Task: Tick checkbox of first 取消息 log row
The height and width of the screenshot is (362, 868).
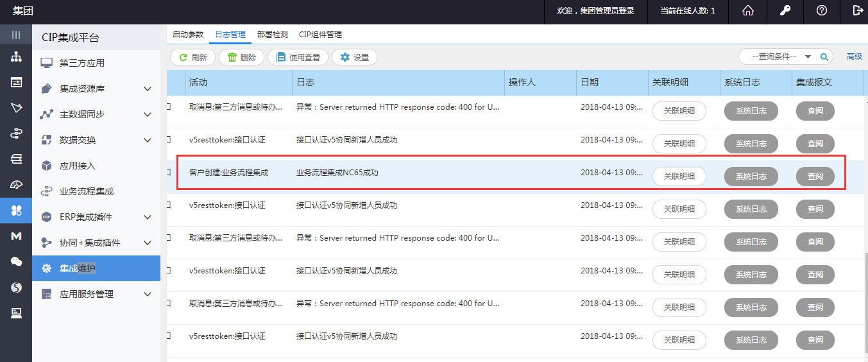Action: click(x=169, y=107)
